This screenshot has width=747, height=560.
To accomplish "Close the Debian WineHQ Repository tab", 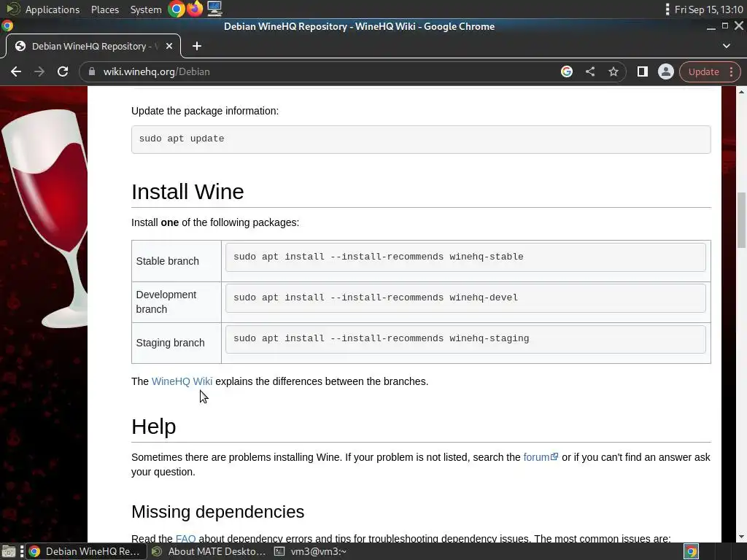I will 169,46.
